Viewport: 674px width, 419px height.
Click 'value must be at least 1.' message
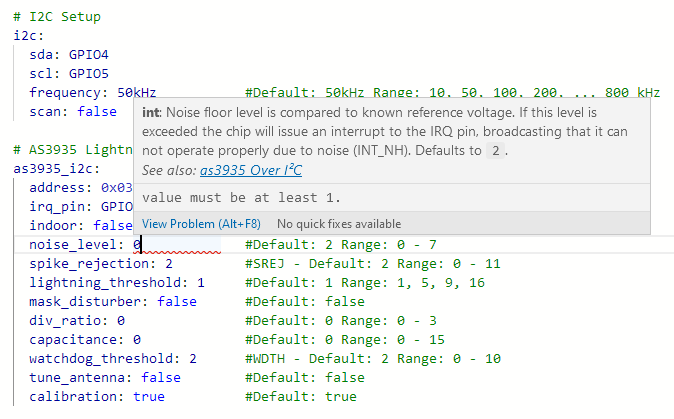[x=241, y=198]
